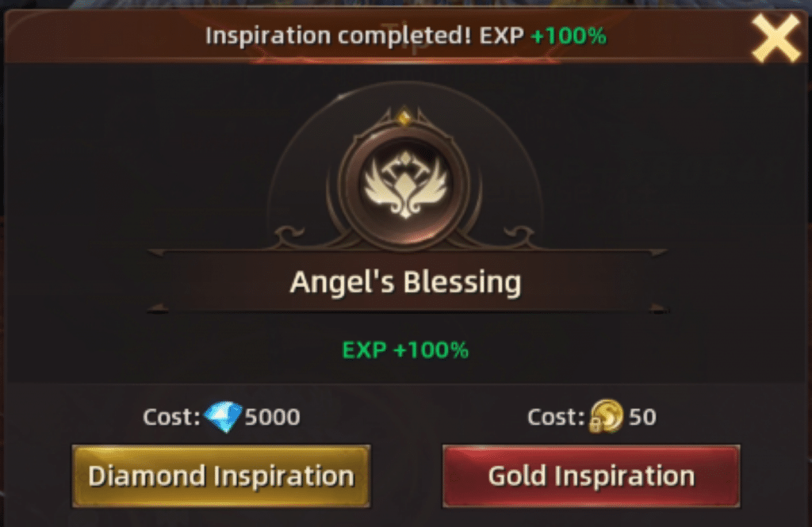
Task: Click the Gold Inspiration button
Action: point(591,475)
